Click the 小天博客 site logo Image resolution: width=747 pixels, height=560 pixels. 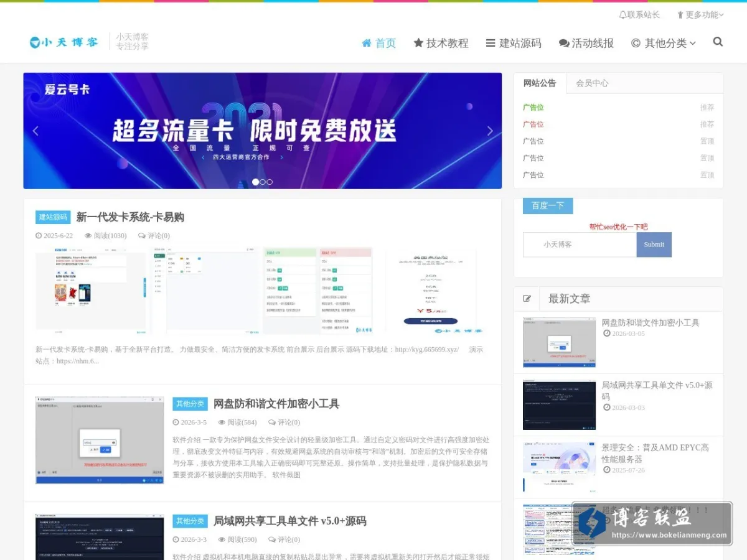tap(63, 42)
